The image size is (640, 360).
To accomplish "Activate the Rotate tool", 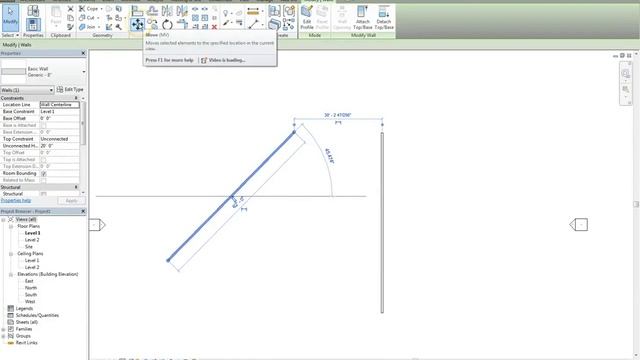I will tap(167, 25).
